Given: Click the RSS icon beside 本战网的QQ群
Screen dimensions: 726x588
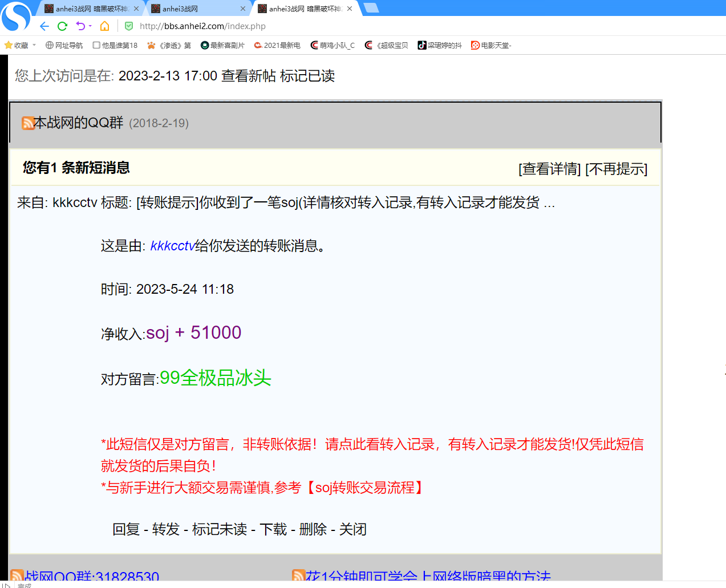Looking at the screenshot, I should [x=27, y=123].
